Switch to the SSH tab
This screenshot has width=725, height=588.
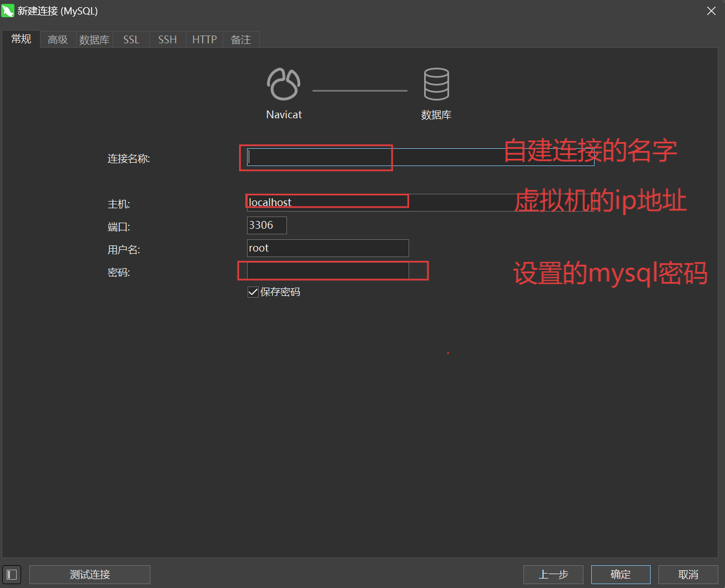[167, 39]
